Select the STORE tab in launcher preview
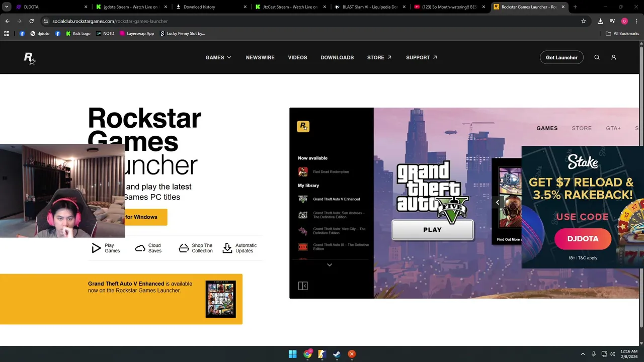 582,128
